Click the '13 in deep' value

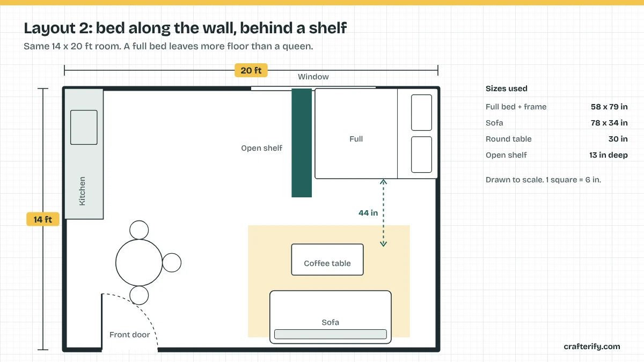pyautogui.click(x=609, y=155)
